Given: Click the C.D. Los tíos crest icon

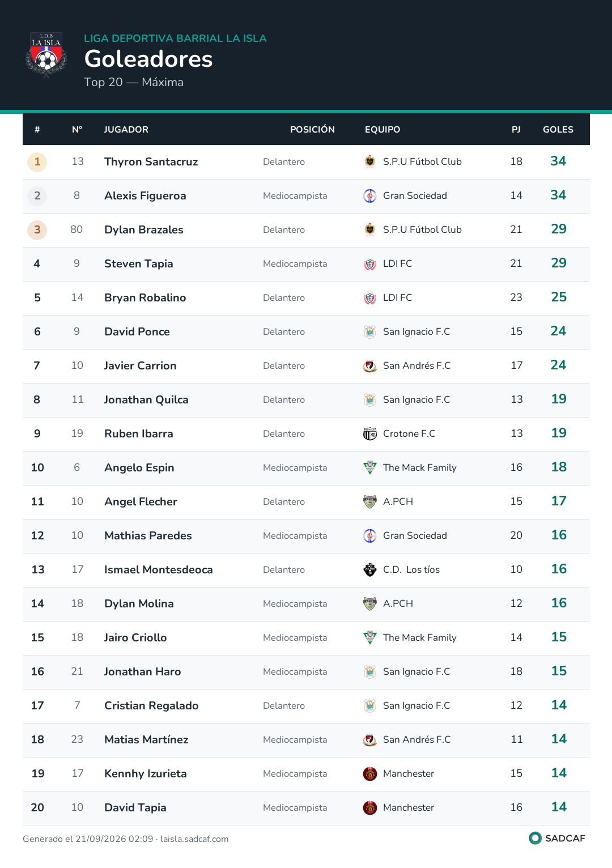Looking at the screenshot, I should tap(370, 569).
